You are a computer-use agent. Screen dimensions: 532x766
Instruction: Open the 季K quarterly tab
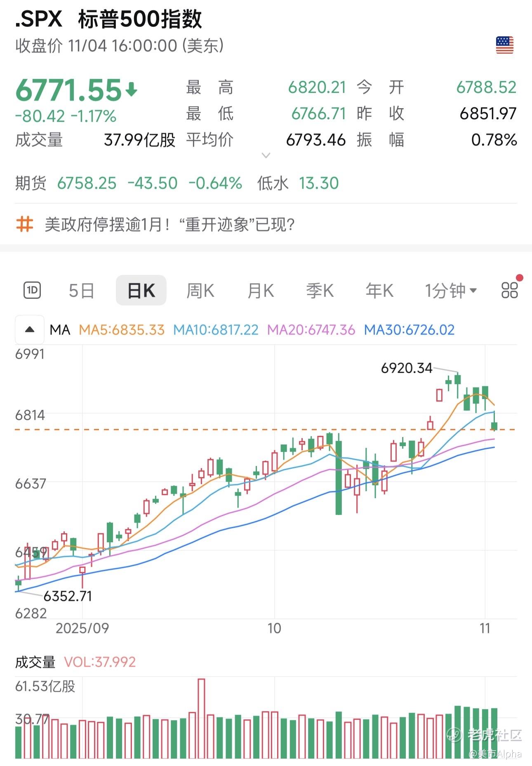click(x=320, y=291)
